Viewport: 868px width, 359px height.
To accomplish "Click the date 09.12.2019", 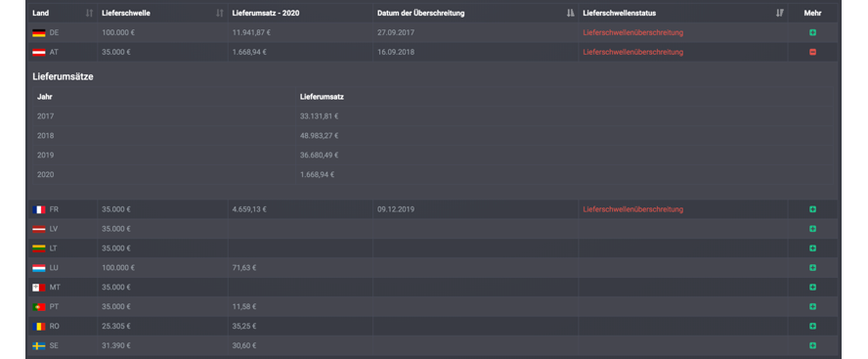I will click(396, 209).
